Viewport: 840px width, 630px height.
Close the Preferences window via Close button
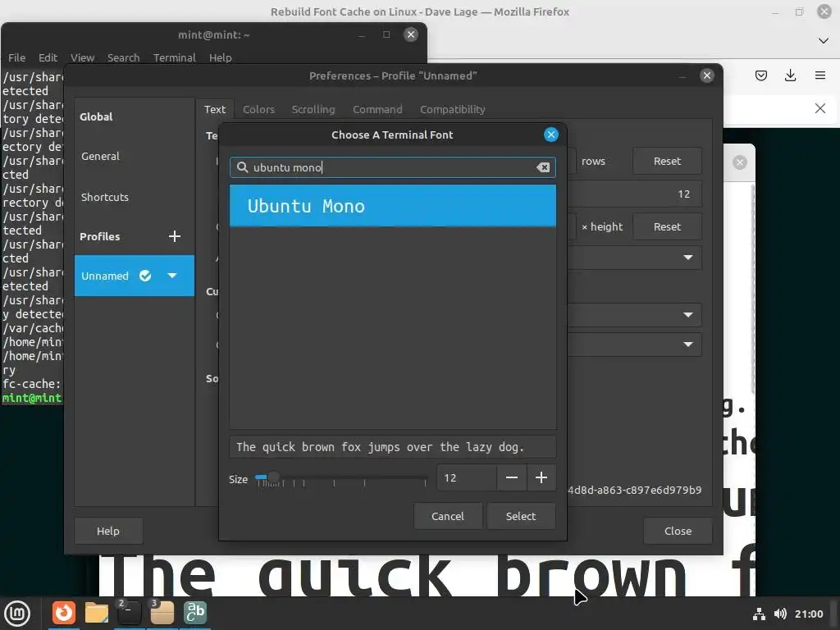[x=678, y=531]
